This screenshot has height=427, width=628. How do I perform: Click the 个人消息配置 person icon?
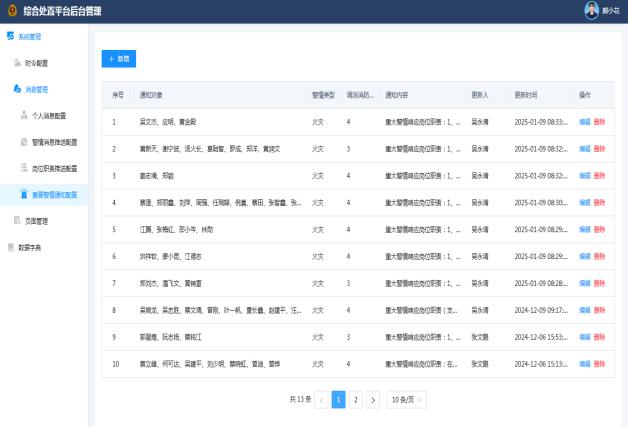[x=24, y=115]
